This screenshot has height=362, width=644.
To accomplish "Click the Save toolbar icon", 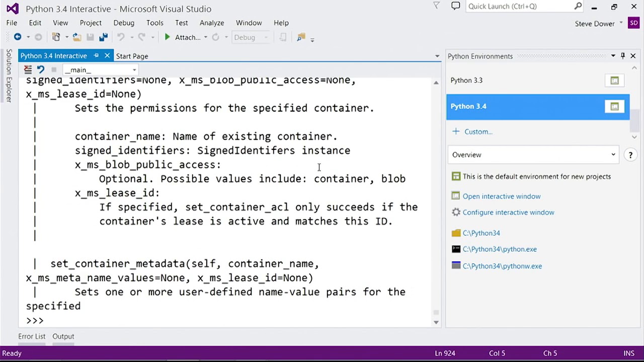I will [x=90, y=37].
